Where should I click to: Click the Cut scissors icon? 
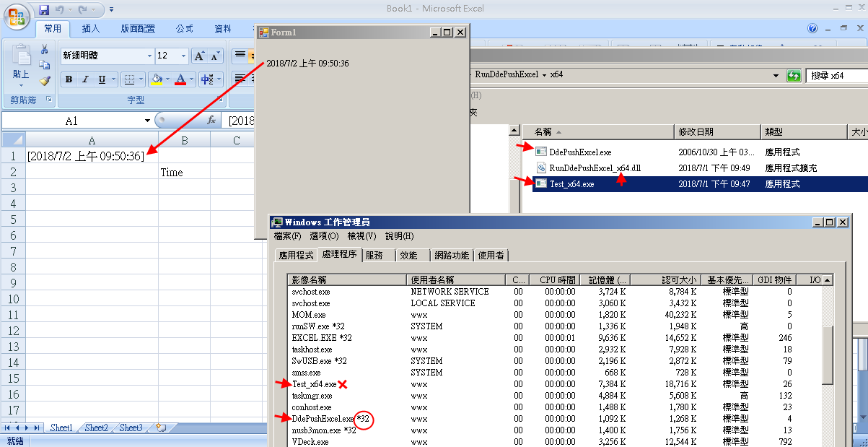point(44,50)
